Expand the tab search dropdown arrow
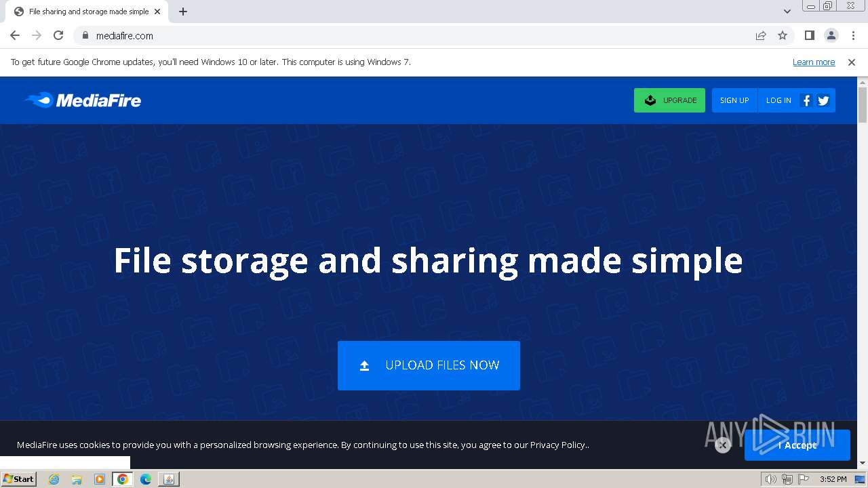 787,12
